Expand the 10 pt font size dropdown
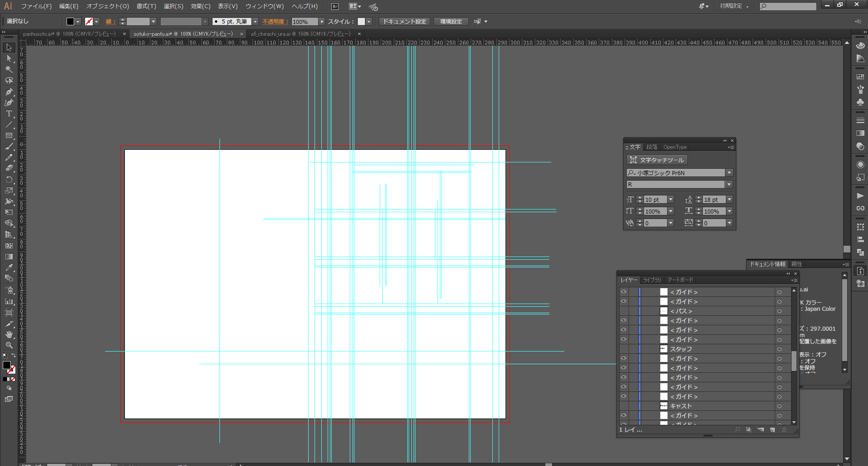Screen dimensions: 868x466 pos(671,200)
